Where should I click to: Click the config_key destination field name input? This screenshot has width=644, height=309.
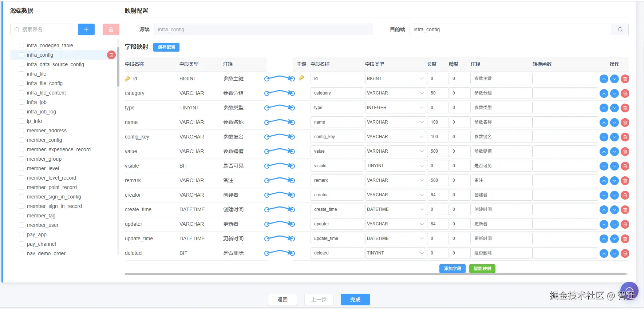click(337, 137)
